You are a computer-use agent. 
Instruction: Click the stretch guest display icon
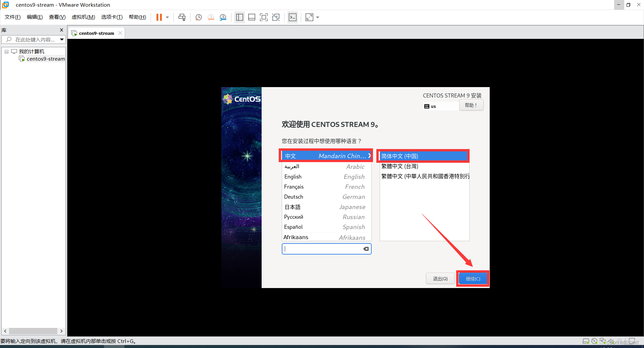(309, 17)
